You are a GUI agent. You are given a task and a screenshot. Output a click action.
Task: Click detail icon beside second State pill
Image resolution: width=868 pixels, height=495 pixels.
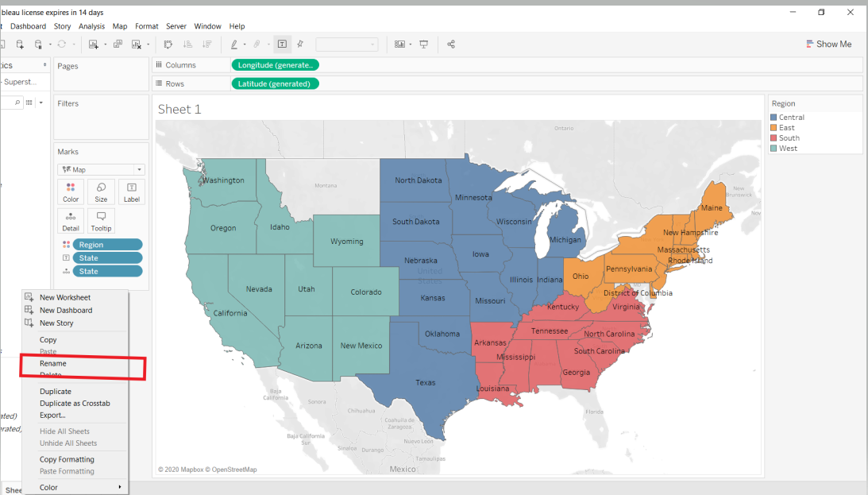[x=67, y=271]
